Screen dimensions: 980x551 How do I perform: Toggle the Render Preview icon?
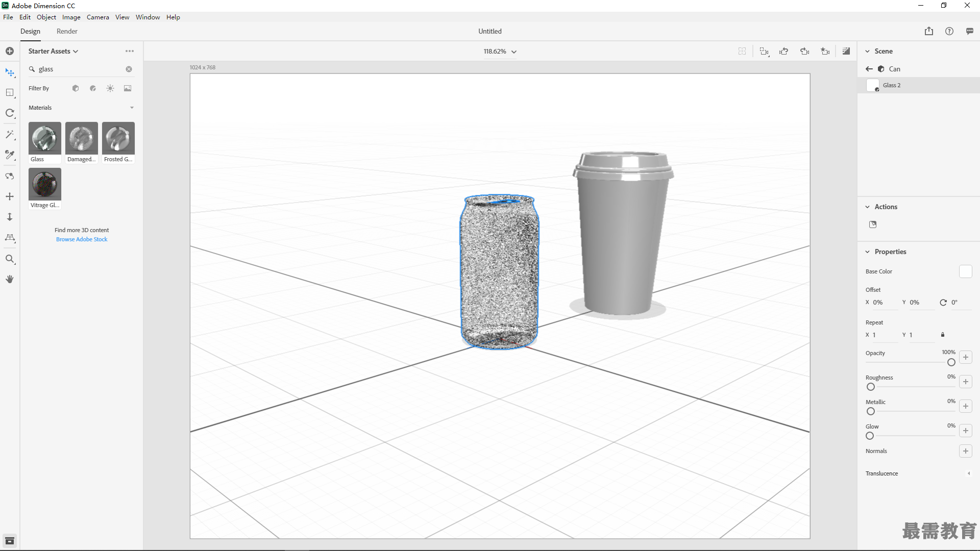pos(846,51)
